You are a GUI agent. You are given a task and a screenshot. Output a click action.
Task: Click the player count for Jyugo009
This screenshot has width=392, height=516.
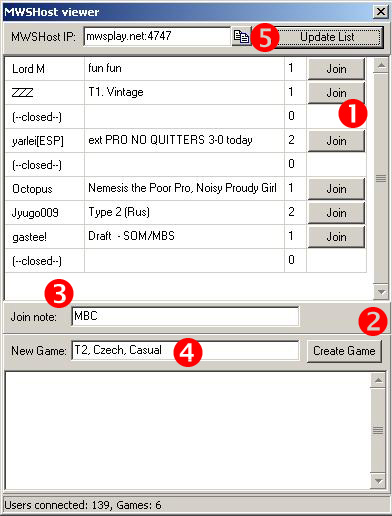(291, 212)
